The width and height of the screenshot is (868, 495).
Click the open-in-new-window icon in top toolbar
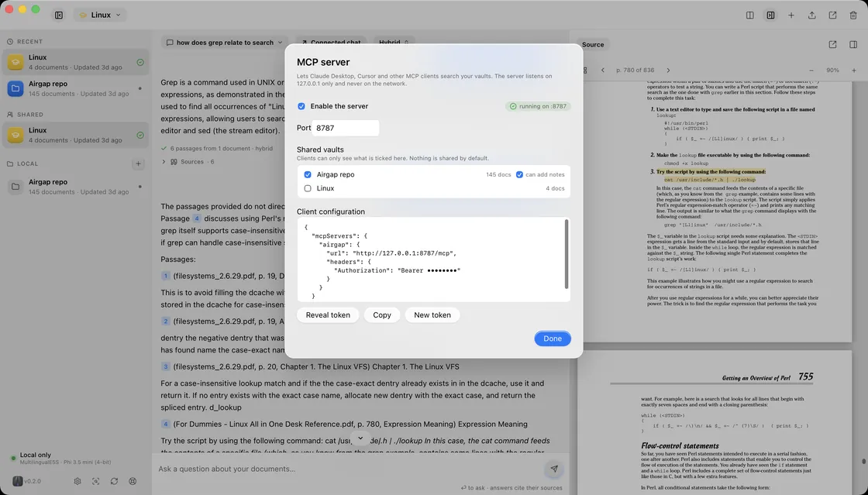click(x=832, y=15)
